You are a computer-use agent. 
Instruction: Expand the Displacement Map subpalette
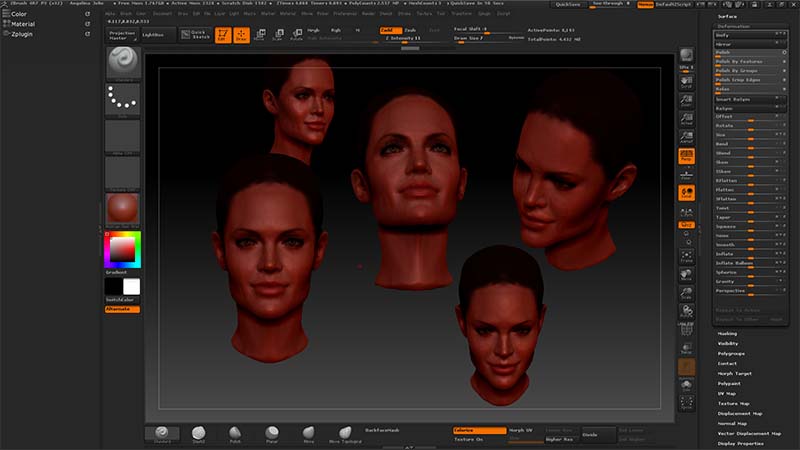(x=740, y=413)
